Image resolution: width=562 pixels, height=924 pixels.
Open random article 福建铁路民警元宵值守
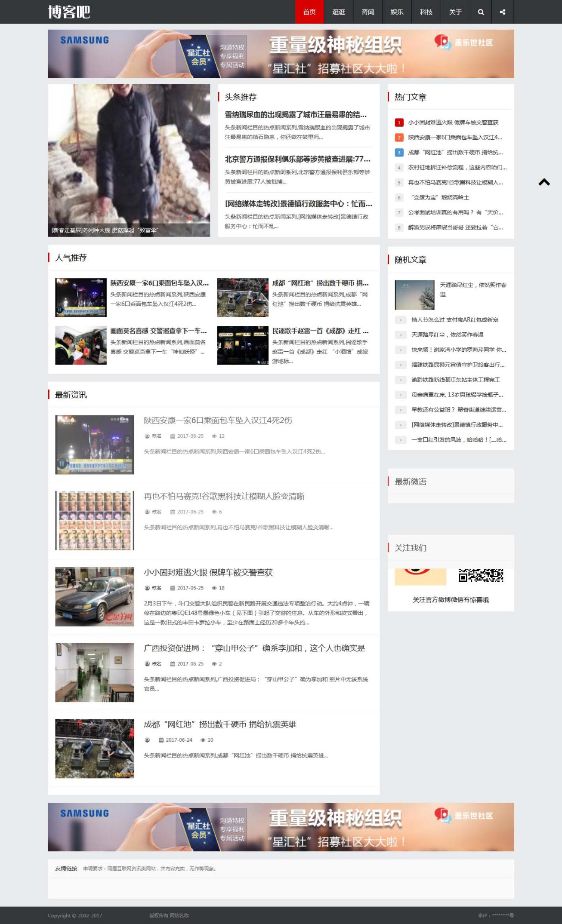(458, 365)
